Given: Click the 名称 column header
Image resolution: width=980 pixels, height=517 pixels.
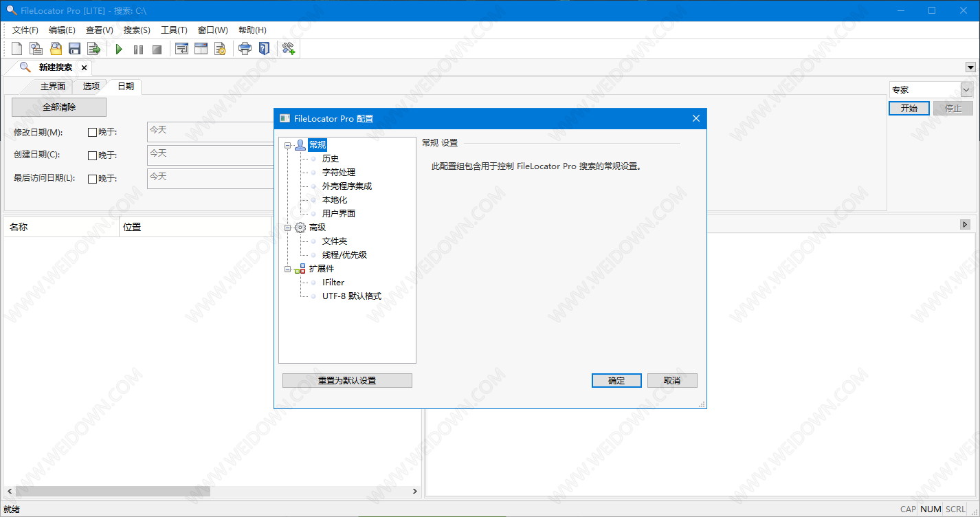Looking at the screenshot, I should 61,227.
